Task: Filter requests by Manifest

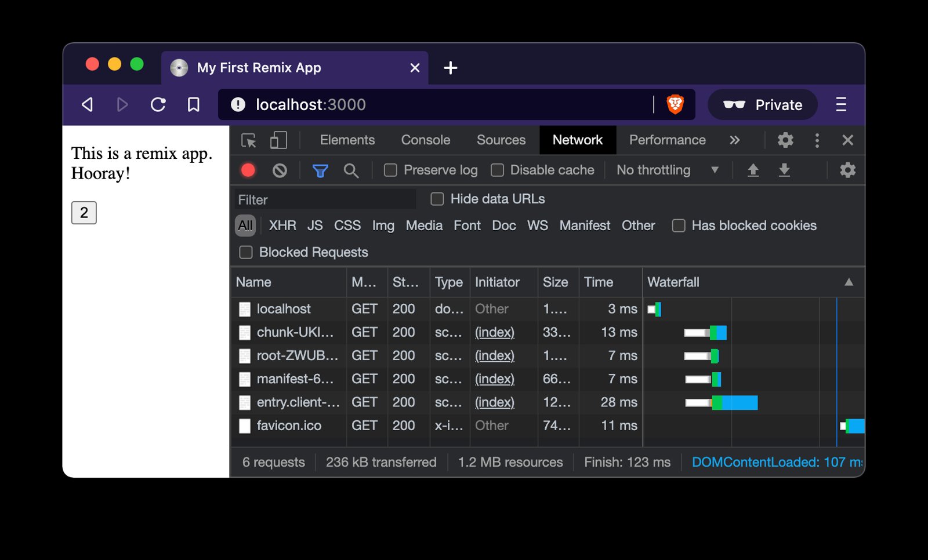Action: tap(585, 226)
